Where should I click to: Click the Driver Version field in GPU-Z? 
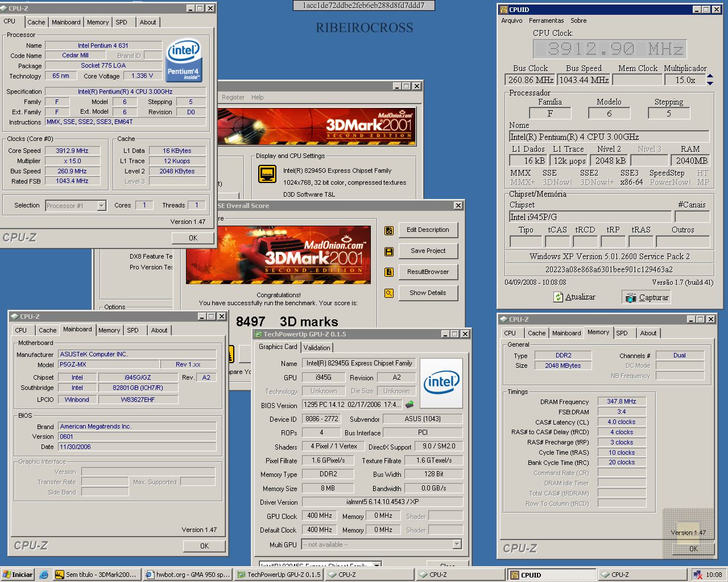(x=382, y=502)
